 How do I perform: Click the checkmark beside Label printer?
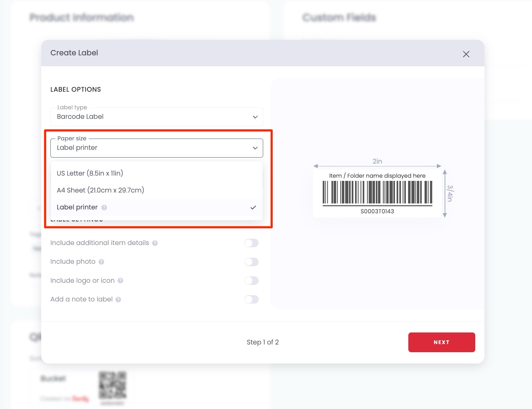tap(253, 208)
